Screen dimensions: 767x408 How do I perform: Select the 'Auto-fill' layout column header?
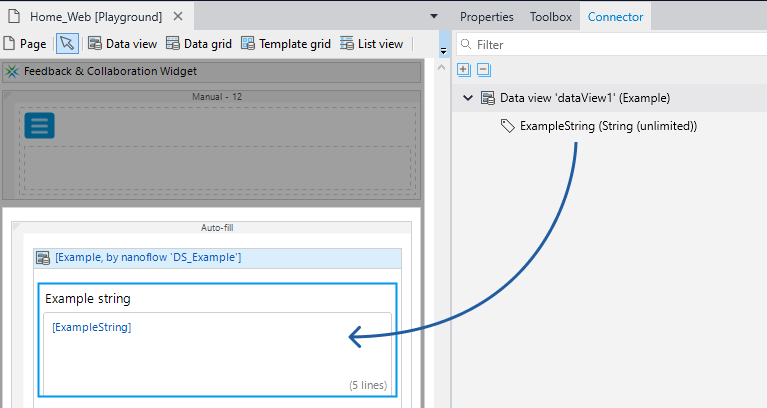217,227
